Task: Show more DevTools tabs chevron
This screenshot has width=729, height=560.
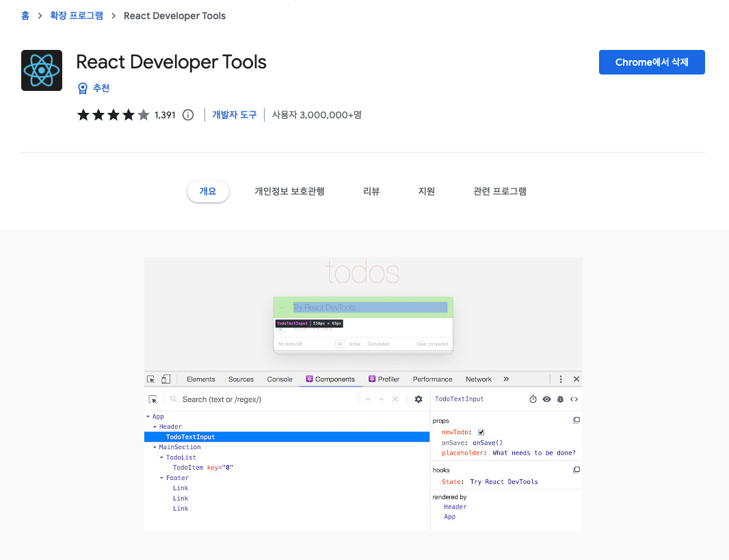Action: click(506, 379)
